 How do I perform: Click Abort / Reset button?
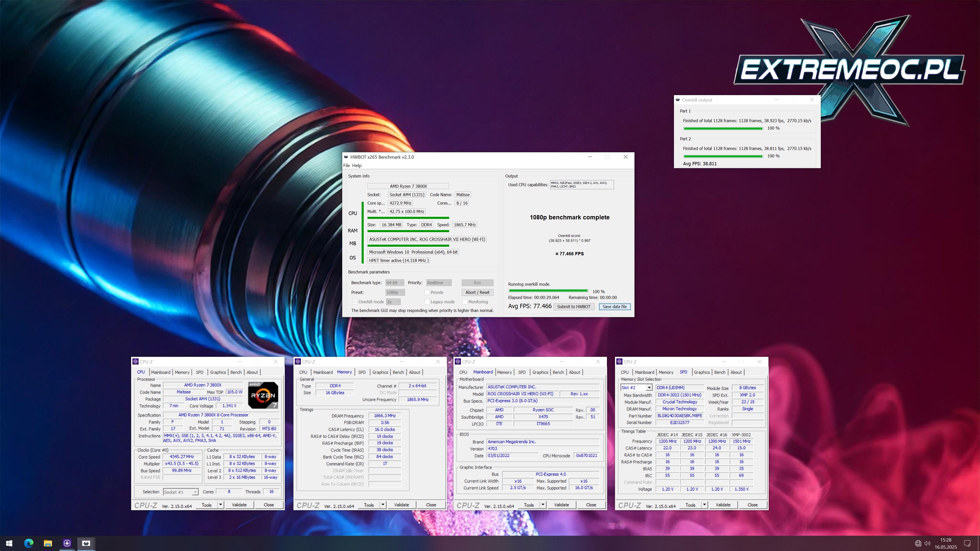[x=477, y=292]
